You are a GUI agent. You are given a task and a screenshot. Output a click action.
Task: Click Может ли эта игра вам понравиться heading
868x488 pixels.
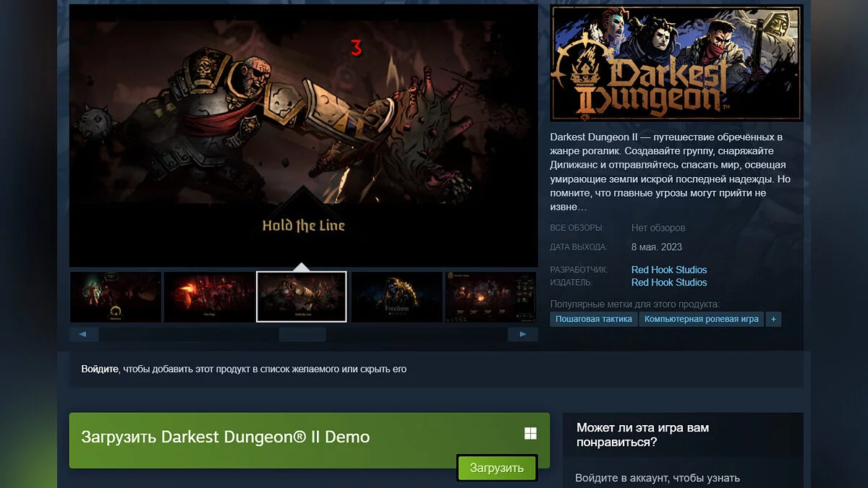tap(642, 435)
